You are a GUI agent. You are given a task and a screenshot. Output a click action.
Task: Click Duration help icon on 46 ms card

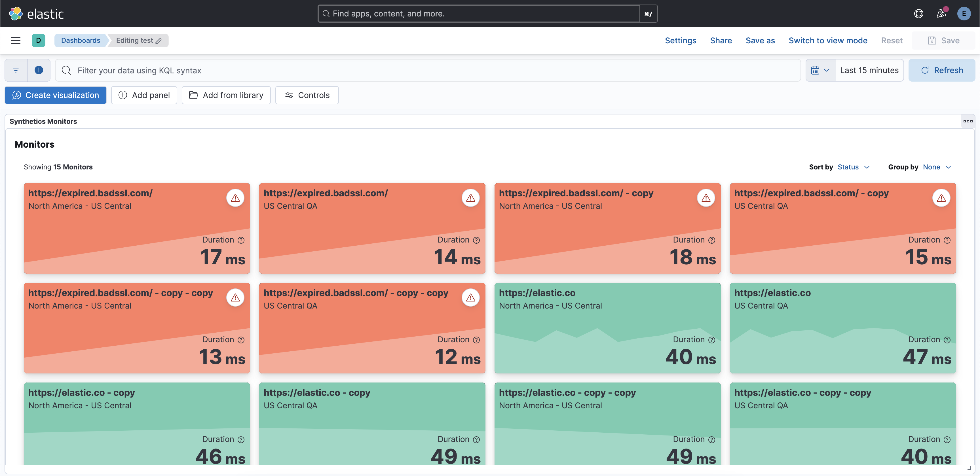[241, 439]
